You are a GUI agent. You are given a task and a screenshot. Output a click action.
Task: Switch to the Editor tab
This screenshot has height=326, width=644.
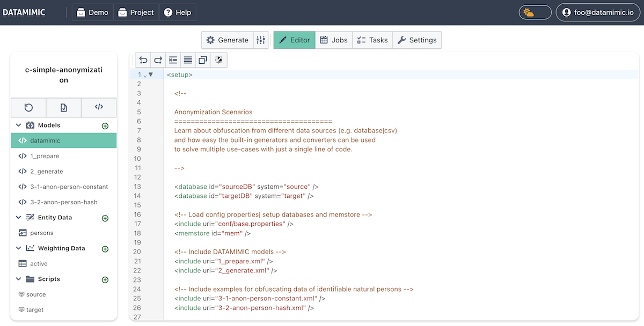pyautogui.click(x=295, y=40)
